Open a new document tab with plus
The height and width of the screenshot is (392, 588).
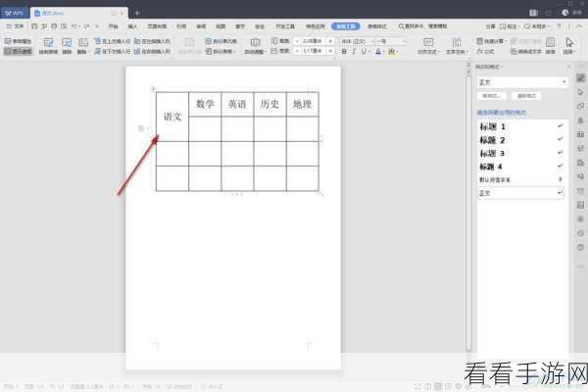pos(137,13)
